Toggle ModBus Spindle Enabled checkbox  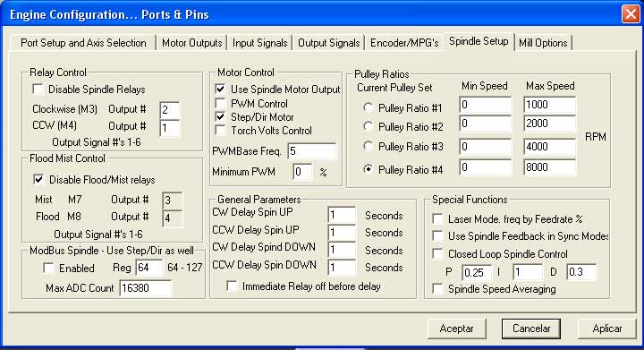[48, 268]
